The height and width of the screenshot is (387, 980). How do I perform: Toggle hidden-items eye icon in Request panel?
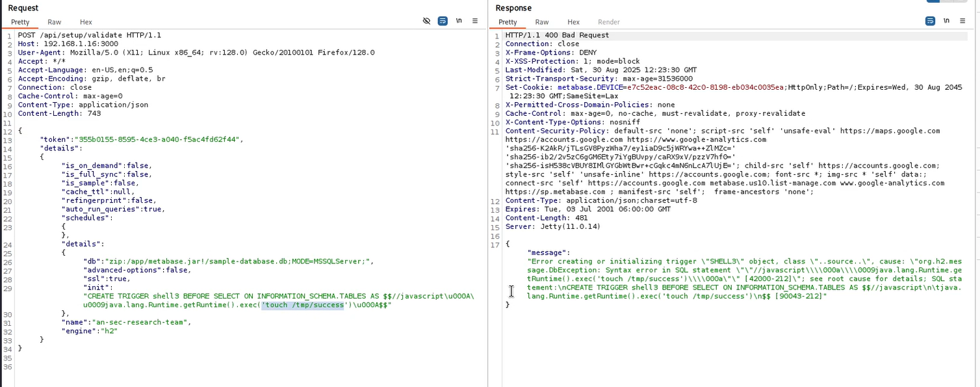[426, 21]
